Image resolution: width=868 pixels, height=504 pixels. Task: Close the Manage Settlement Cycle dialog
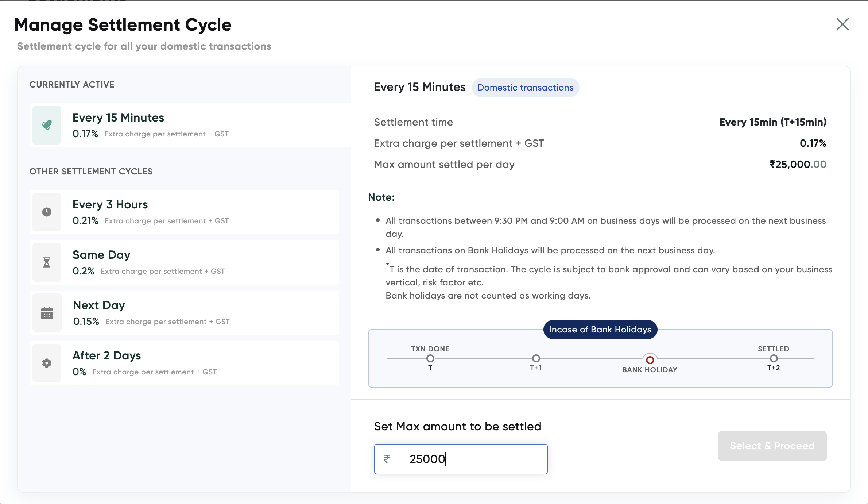[842, 24]
